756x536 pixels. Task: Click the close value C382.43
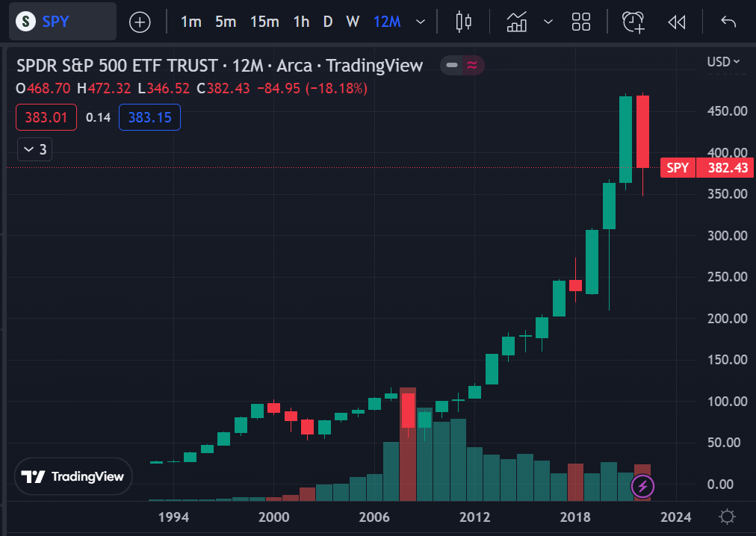point(223,89)
